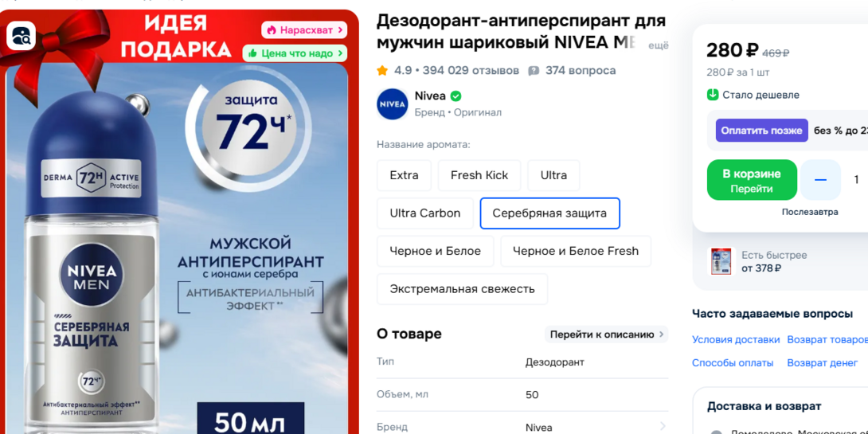Click the questions speech bubble icon

(534, 71)
